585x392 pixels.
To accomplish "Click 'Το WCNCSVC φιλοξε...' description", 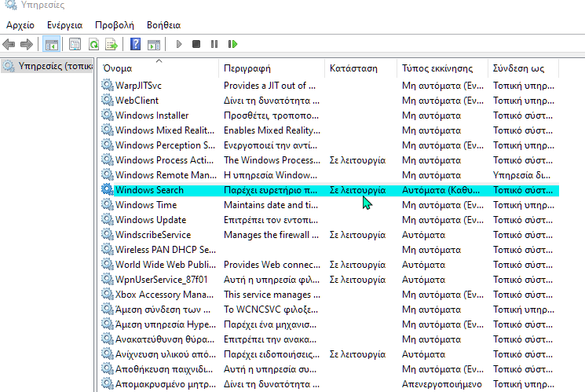I will tap(271, 310).
